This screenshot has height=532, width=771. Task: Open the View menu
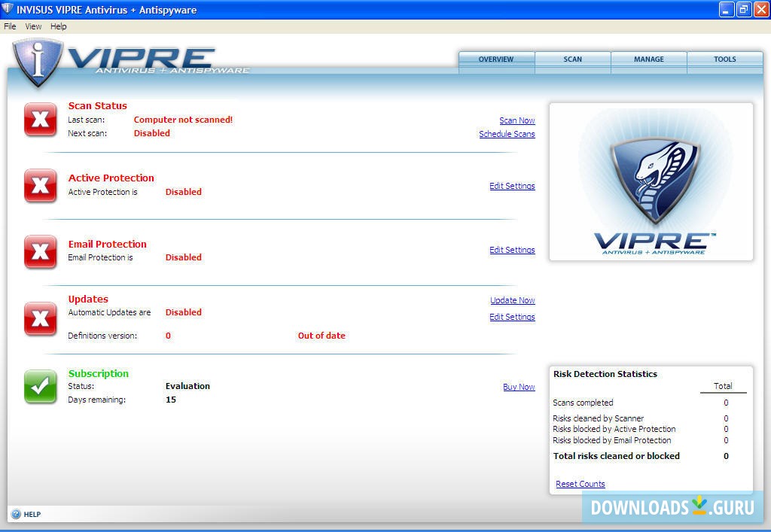point(32,26)
